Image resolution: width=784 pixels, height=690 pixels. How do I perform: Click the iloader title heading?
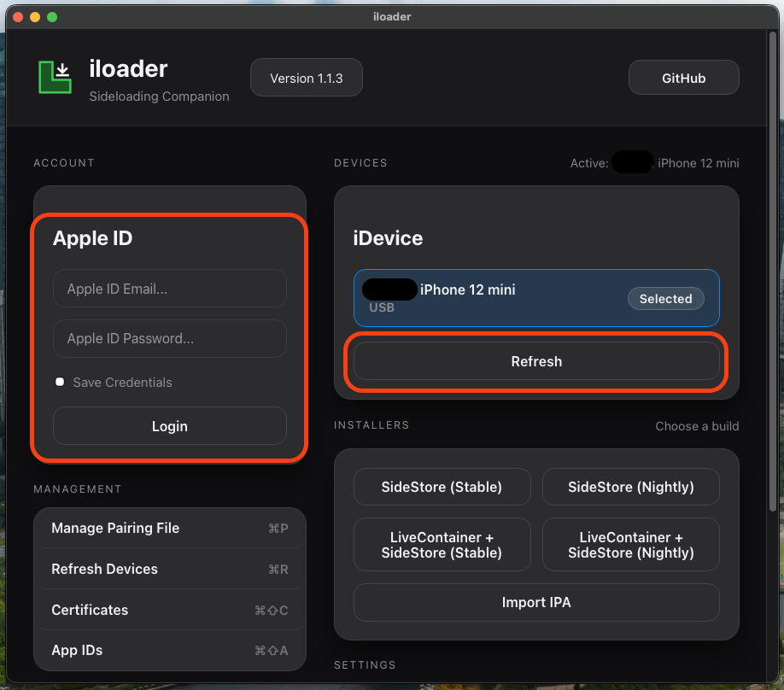tap(128, 68)
